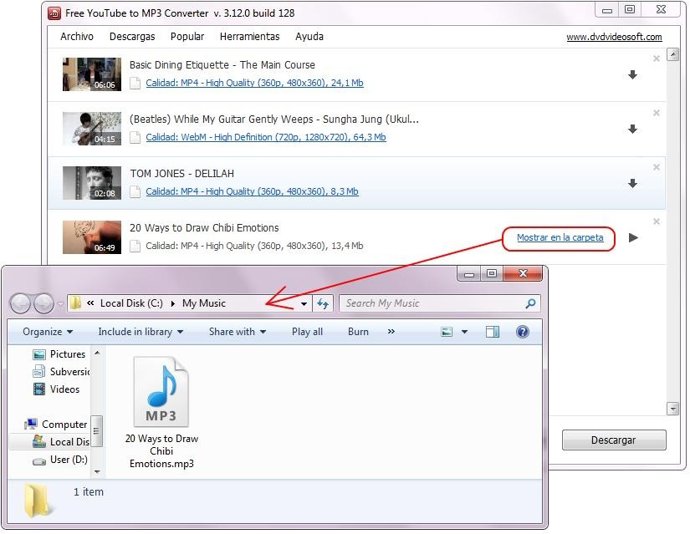Viewport: 690px width, 534px height.
Task: Select Computer in the navigation pane
Action: click(x=56, y=424)
